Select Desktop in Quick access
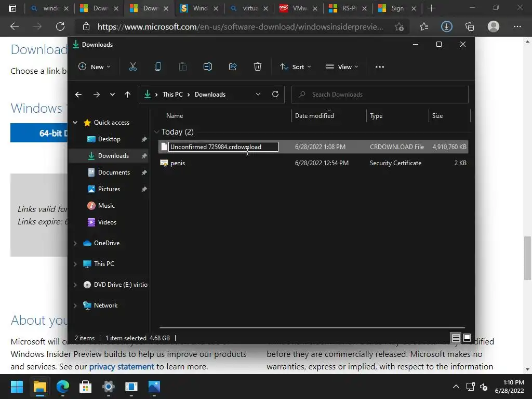The height and width of the screenshot is (399, 532). coord(109,139)
